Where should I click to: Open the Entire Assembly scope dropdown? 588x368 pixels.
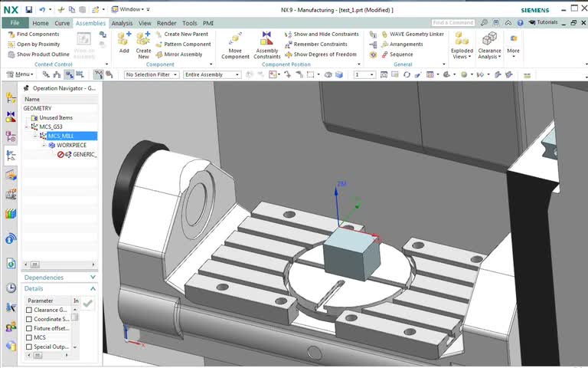pyautogui.click(x=212, y=74)
